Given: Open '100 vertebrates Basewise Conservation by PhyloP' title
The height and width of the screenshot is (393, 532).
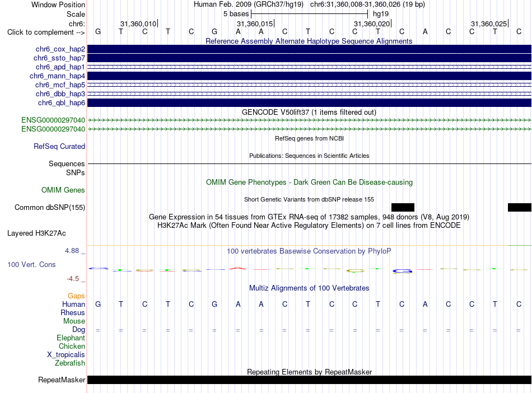Looking at the screenshot, I should point(309,251).
